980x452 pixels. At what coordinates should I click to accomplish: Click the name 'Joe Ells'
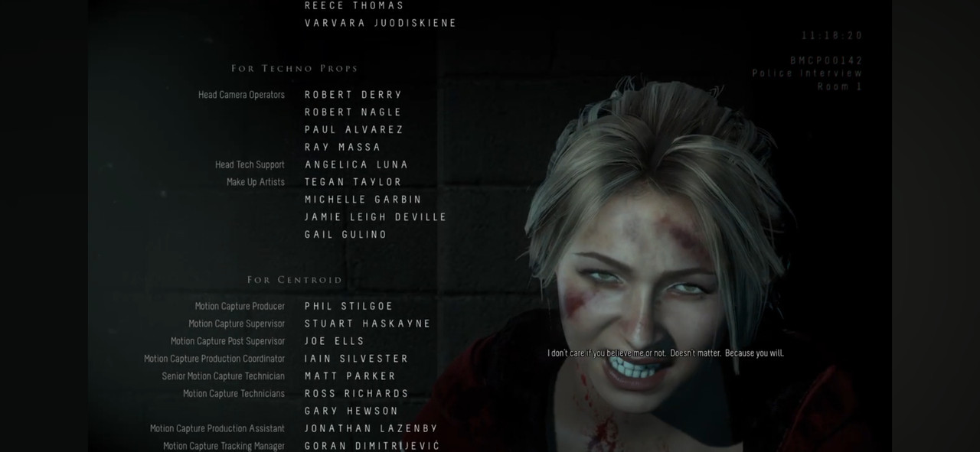pyautogui.click(x=335, y=341)
